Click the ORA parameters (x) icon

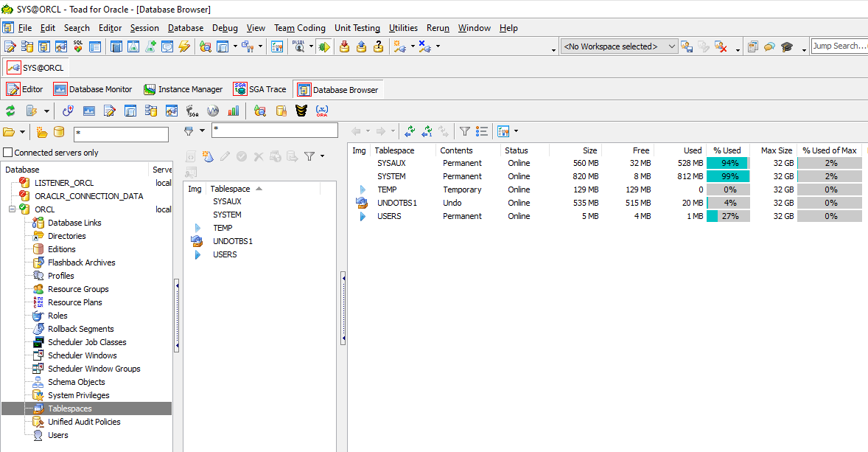322,111
